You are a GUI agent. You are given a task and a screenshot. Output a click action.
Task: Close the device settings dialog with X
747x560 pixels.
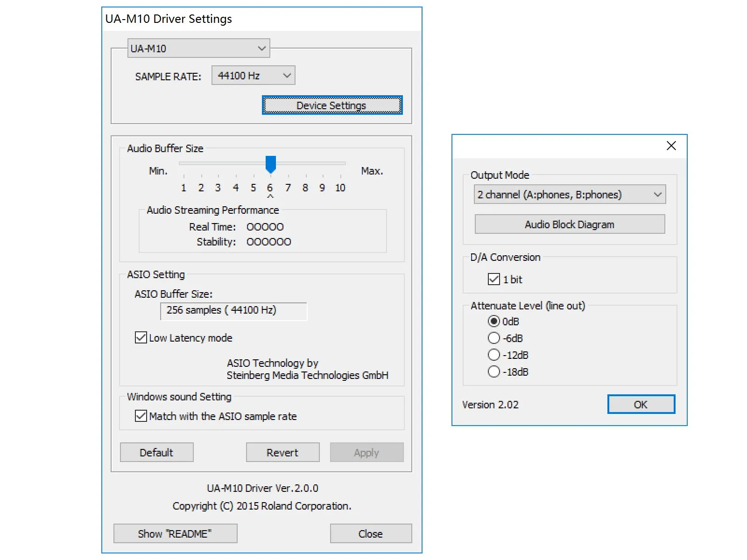pyautogui.click(x=671, y=146)
